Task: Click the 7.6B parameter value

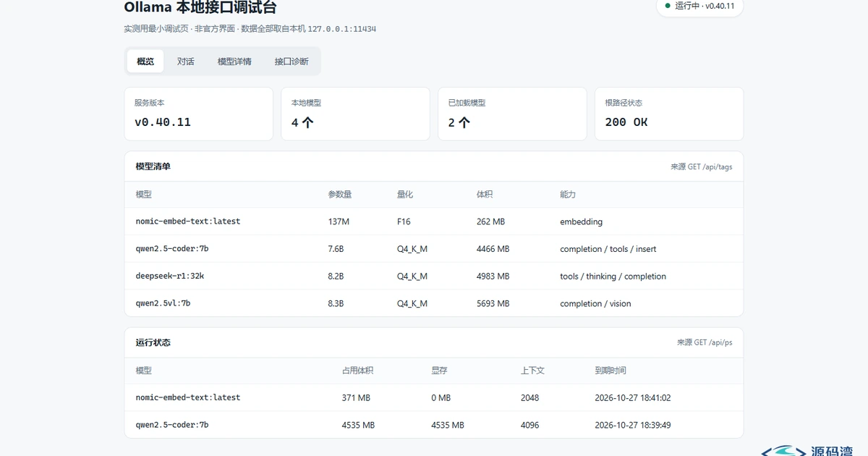Action: click(x=336, y=249)
